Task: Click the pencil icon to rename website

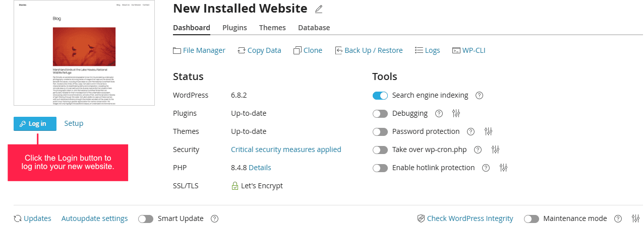Action: [x=318, y=9]
